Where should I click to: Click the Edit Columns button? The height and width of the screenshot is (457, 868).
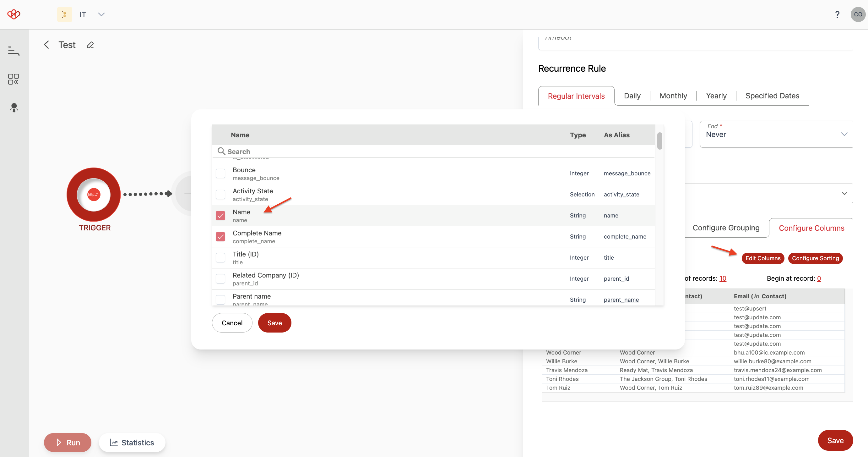(x=762, y=257)
